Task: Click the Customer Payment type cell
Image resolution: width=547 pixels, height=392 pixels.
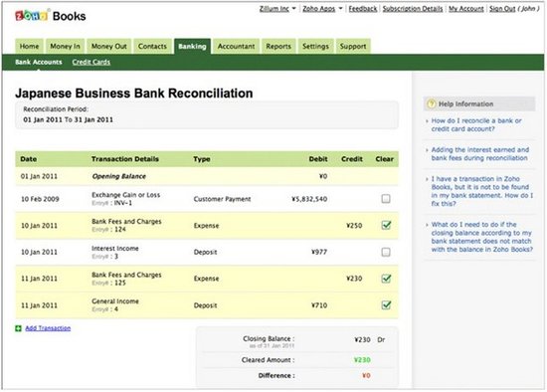Action: click(x=222, y=199)
